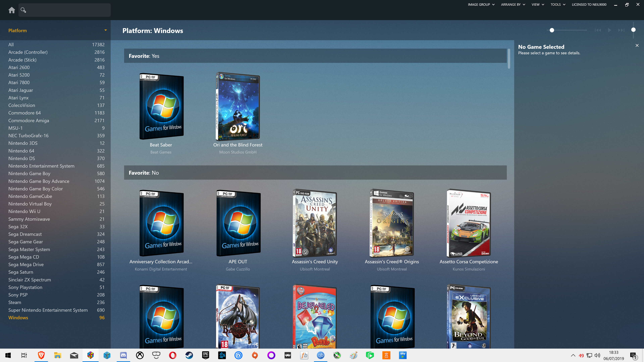Screen dimensions: 644x362
Task: Open the Image Group dropdown menu
Action: 481,5
